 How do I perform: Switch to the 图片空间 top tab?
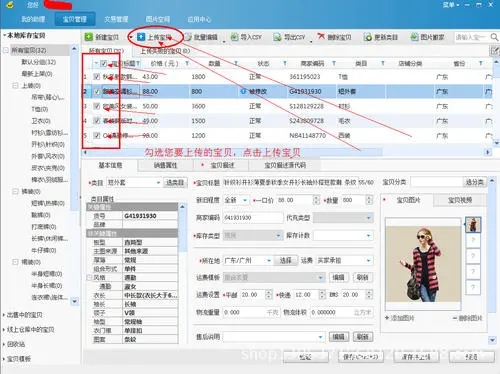pos(158,19)
